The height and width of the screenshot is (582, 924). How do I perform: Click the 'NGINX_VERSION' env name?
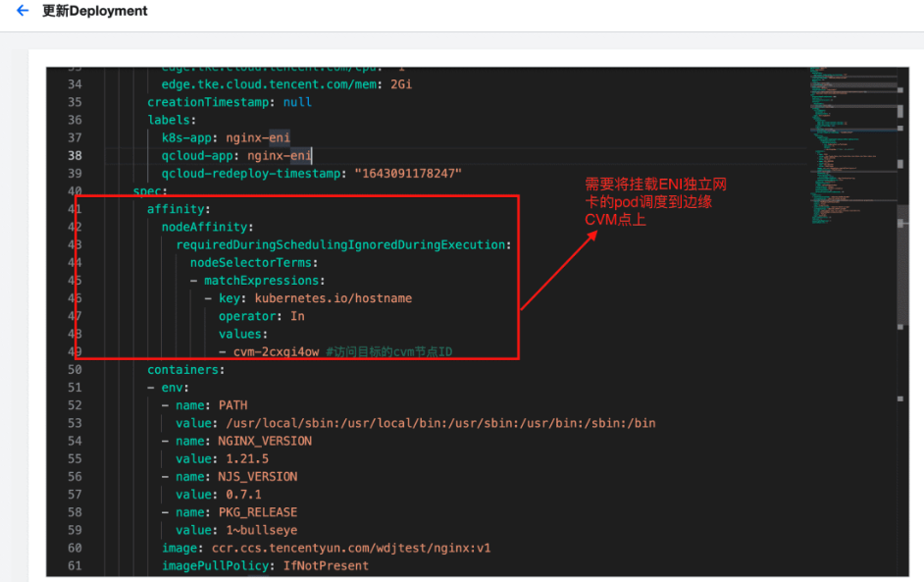pyautogui.click(x=265, y=441)
